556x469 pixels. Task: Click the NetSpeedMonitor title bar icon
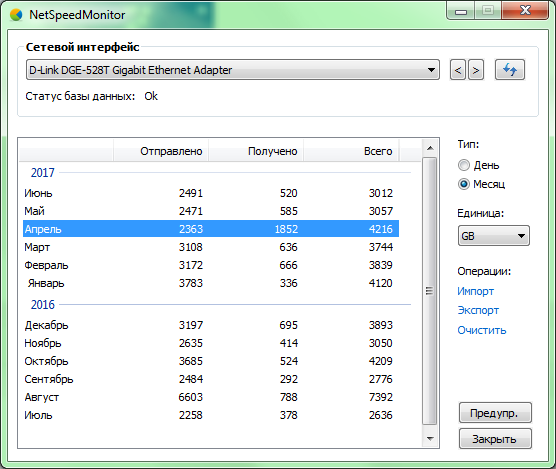16,15
